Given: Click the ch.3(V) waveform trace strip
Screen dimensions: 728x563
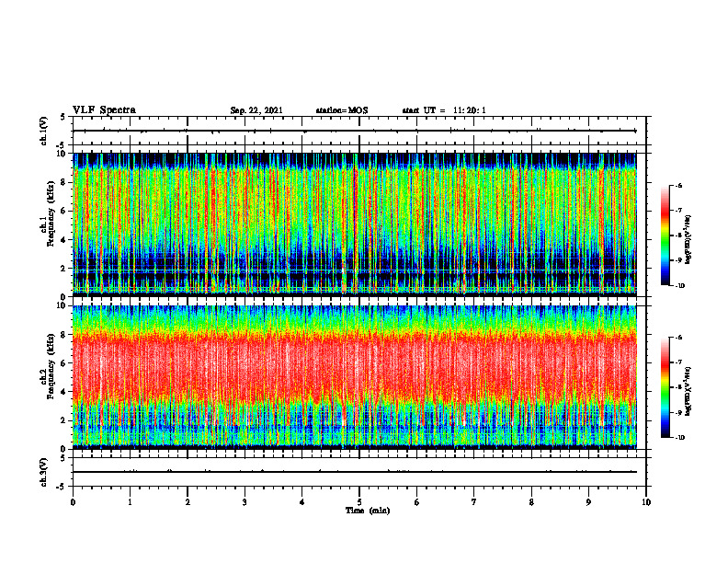Looking at the screenshot, I should 359,472.
